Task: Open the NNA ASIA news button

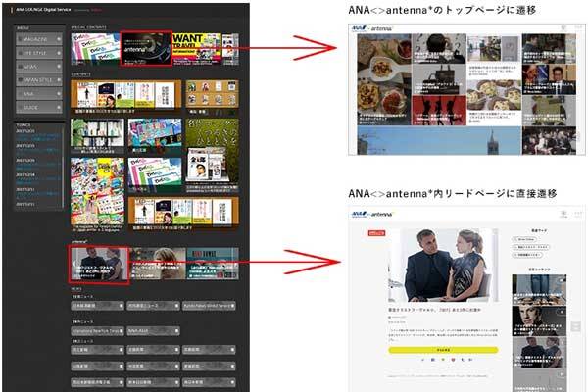Action: pos(154,331)
